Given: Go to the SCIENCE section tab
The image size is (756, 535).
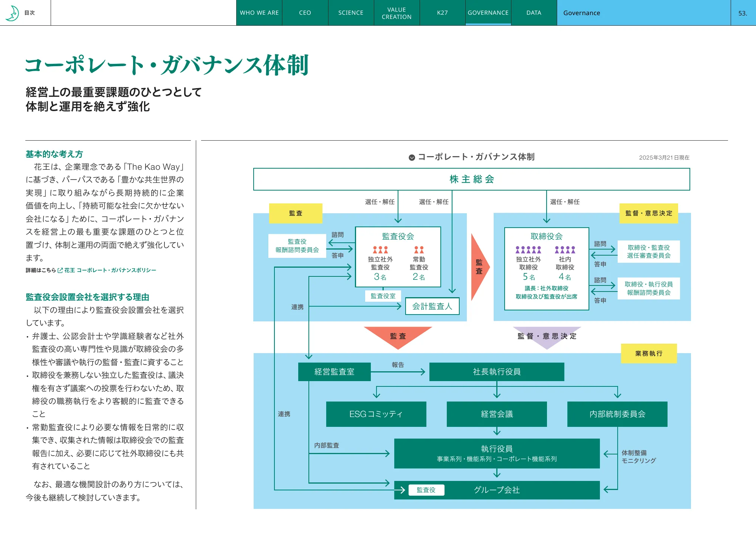Looking at the screenshot, I should [x=351, y=13].
